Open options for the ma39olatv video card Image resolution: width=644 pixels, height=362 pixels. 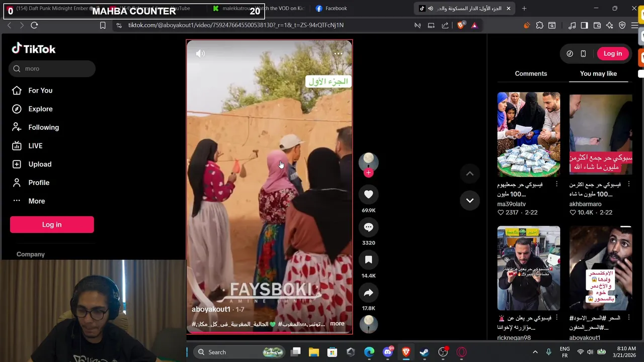tap(556, 185)
